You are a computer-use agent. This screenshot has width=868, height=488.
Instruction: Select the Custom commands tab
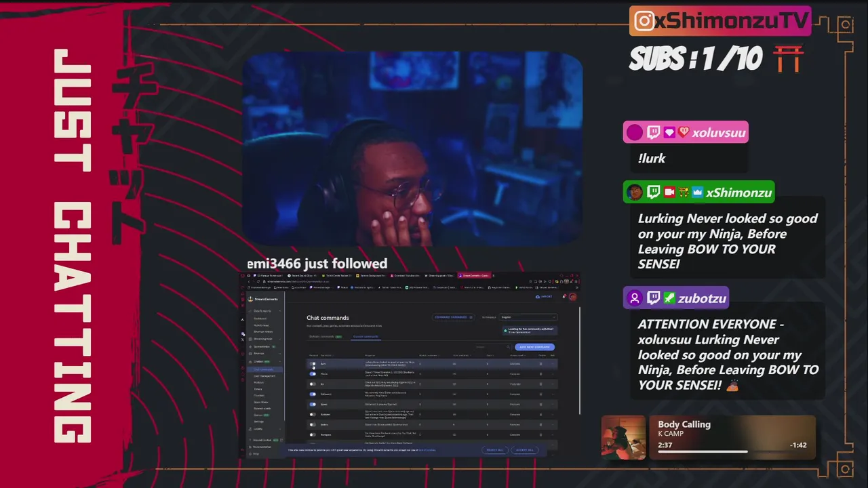pyautogui.click(x=366, y=336)
